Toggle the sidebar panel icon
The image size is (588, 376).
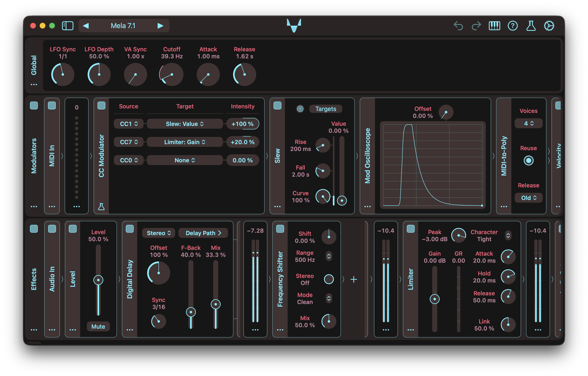pos(68,26)
